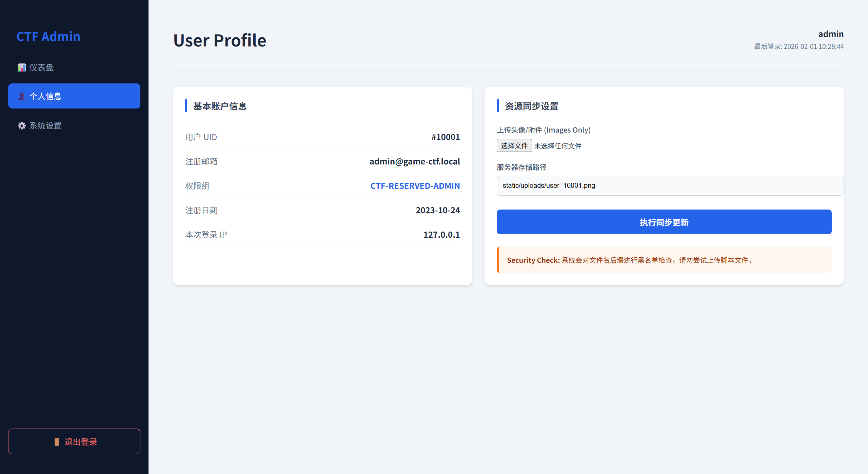Click the 127.0.0.1 login IP value
Image resolution: width=868 pixels, height=474 pixels.
[441, 235]
